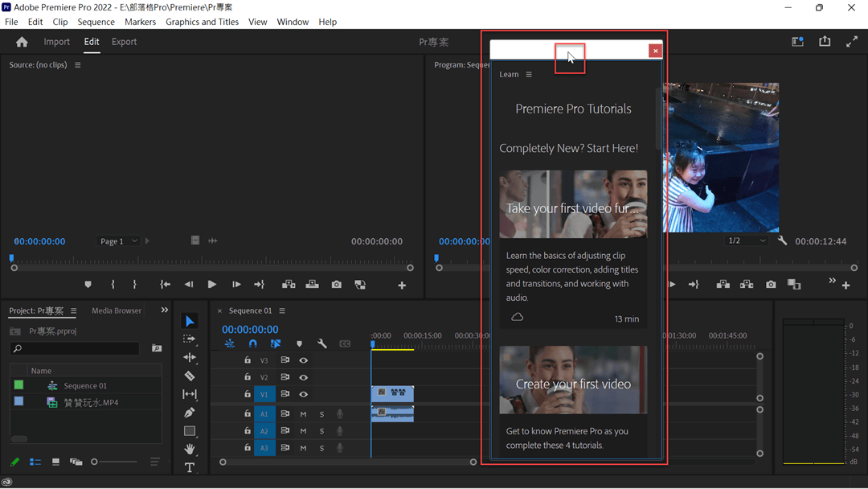Close the Sequence 01 tab
The width and height of the screenshot is (868, 489).
point(219,310)
